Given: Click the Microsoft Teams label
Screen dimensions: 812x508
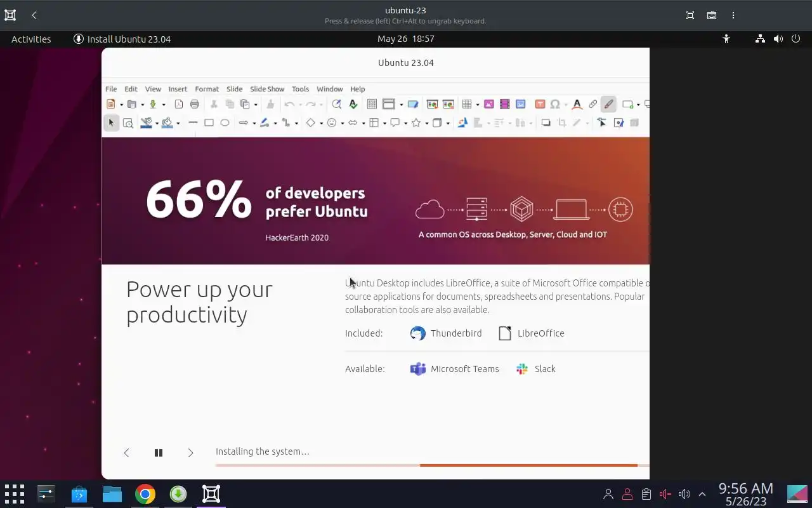Looking at the screenshot, I should (465, 369).
